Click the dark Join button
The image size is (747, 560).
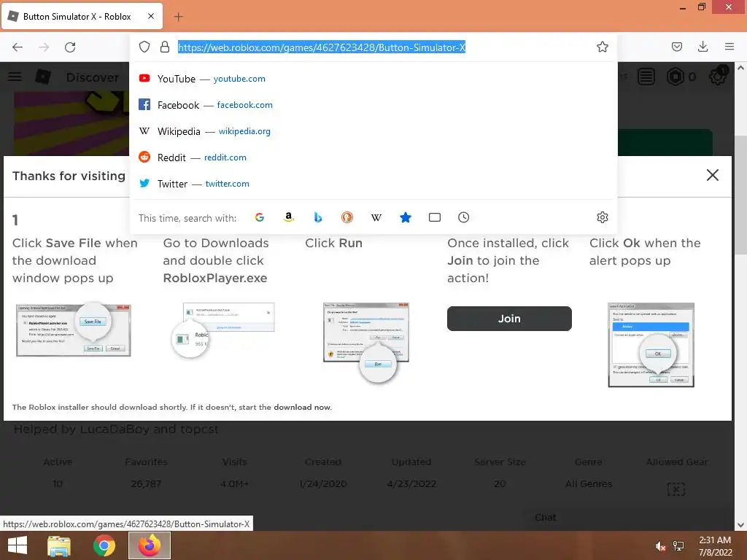509,319
